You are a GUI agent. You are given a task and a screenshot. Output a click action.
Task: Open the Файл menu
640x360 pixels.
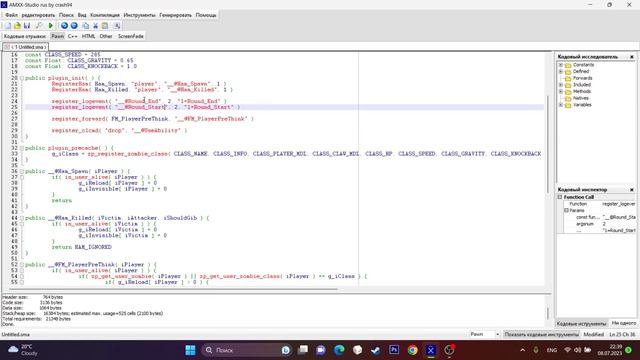click(x=11, y=15)
